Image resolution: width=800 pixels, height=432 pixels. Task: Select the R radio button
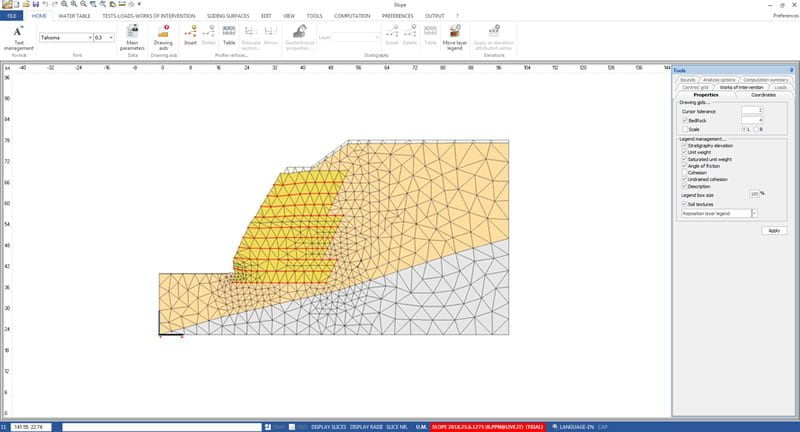point(756,129)
